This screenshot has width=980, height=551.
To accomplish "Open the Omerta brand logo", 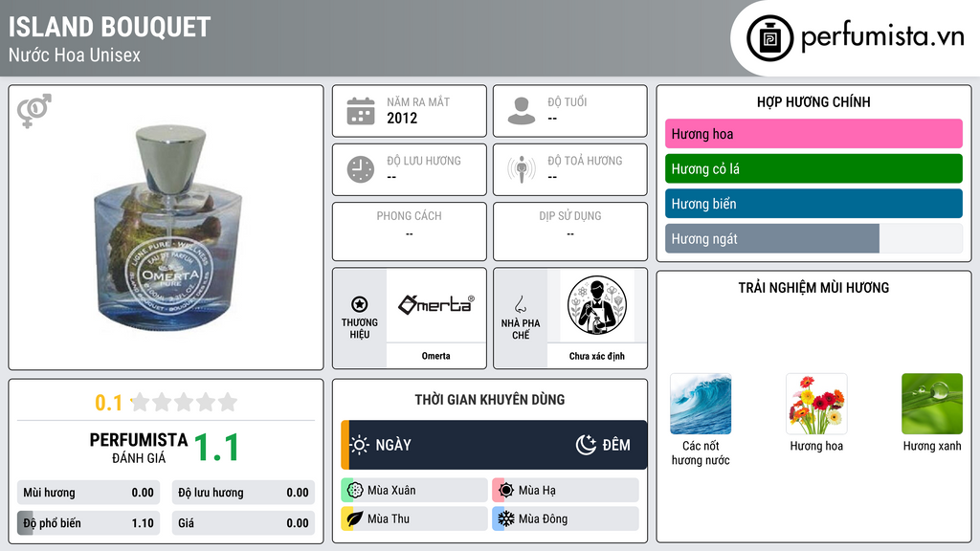I will (435, 305).
